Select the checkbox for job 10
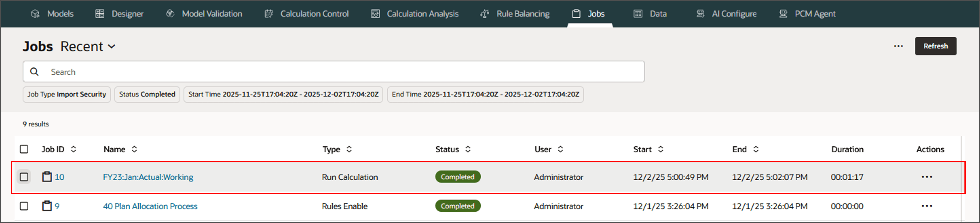 (24, 177)
